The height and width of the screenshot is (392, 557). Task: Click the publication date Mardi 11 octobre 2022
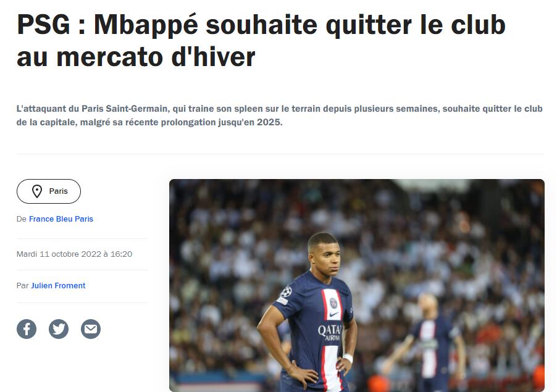[74, 254]
